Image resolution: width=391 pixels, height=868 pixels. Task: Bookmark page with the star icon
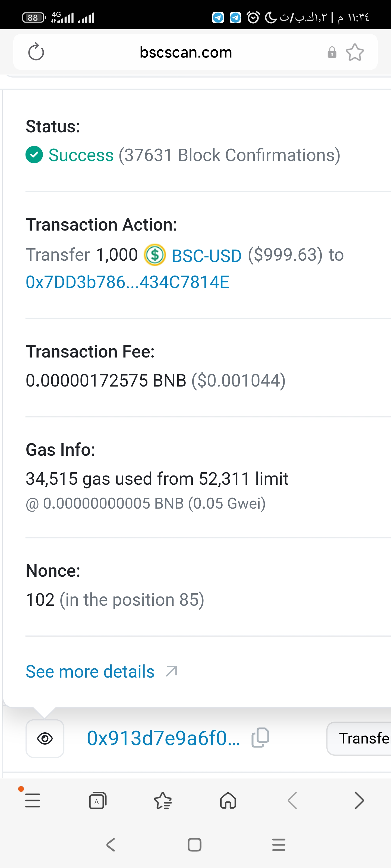coord(355,53)
